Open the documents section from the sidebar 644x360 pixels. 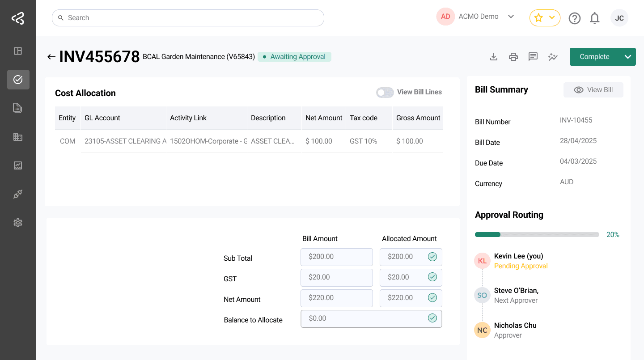(18, 108)
